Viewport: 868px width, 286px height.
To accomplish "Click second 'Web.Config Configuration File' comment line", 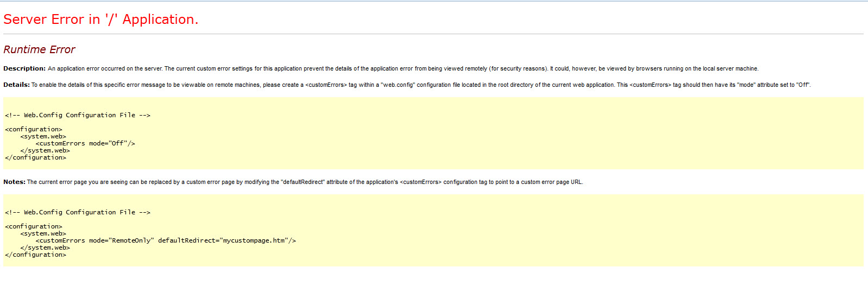I will click(x=78, y=212).
